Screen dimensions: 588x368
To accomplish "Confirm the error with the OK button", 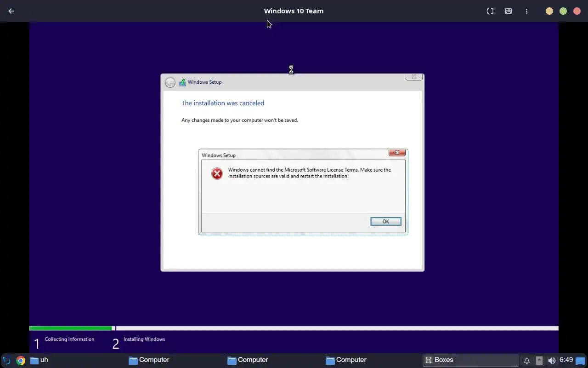I will 386,222.
